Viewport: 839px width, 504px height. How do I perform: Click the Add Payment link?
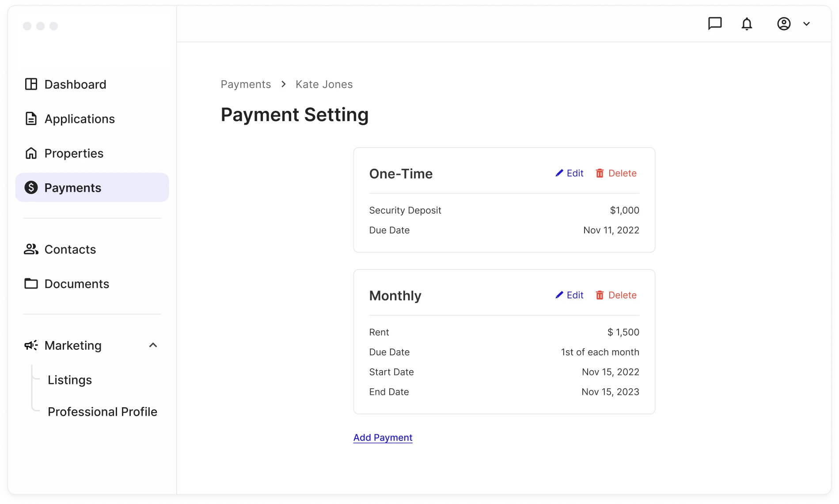(383, 437)
